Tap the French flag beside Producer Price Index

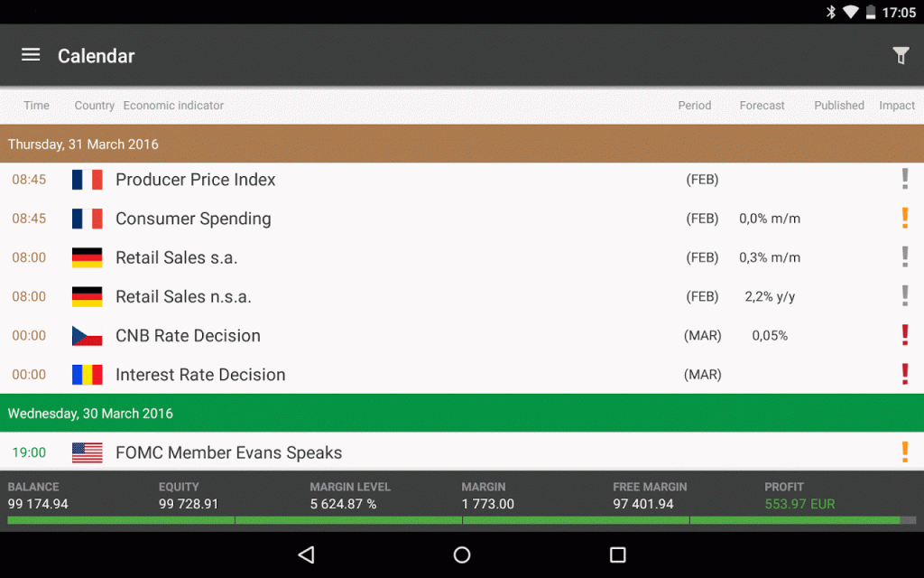[x=88, y=180]
